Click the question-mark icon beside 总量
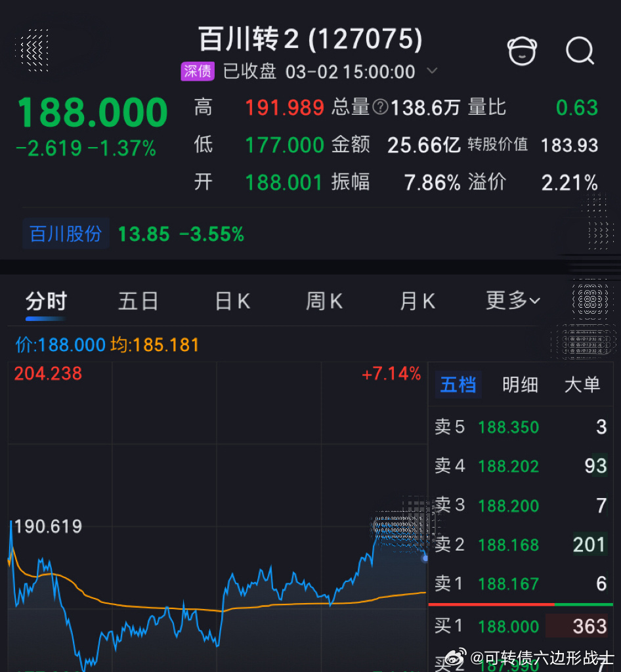621x672 pixels. pyautogui.click(x=379, y=108)
